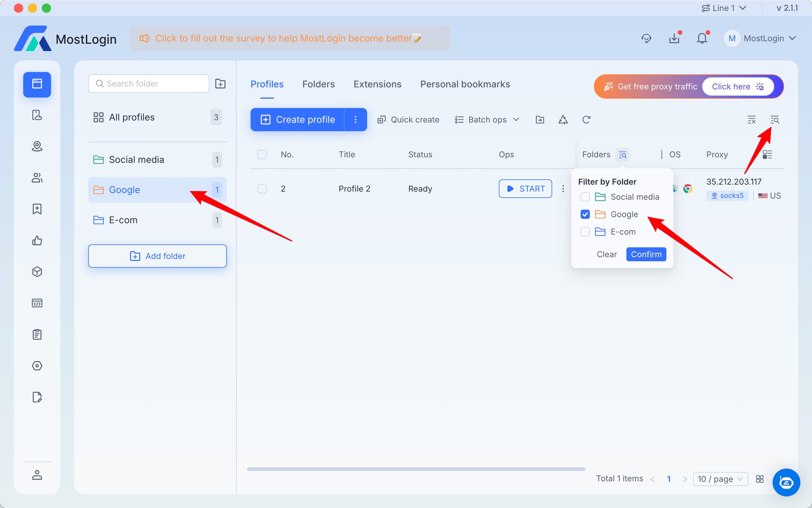Screen dimensions: 812x508
Task: Click the clear filters icon
Action: (x=752, y=120)
